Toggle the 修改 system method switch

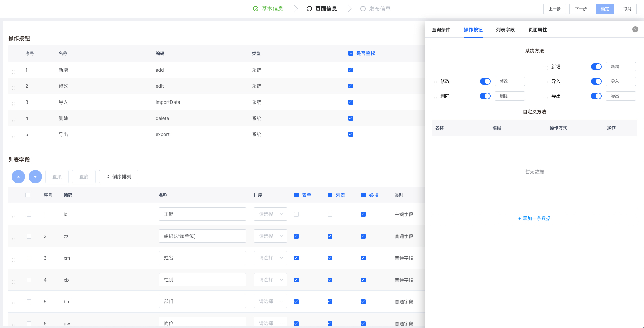point(485,81)
